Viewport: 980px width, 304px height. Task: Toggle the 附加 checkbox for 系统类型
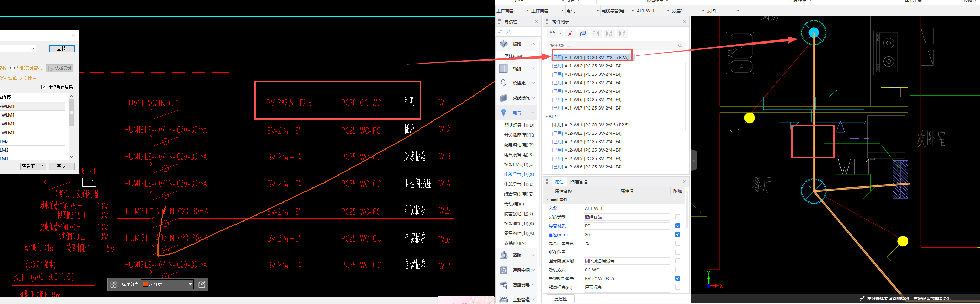[678, 217]
